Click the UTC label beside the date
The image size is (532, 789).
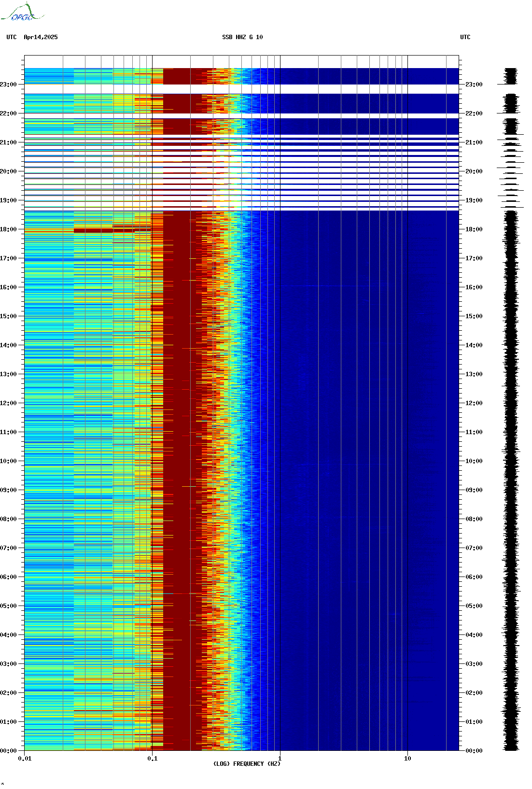tap(12, 37)
